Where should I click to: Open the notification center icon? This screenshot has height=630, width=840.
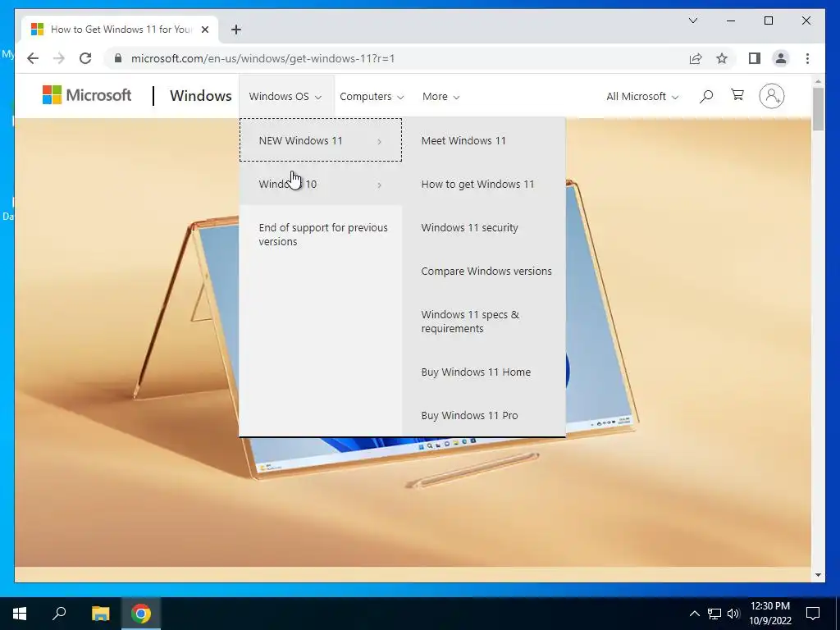coord(813,614)
